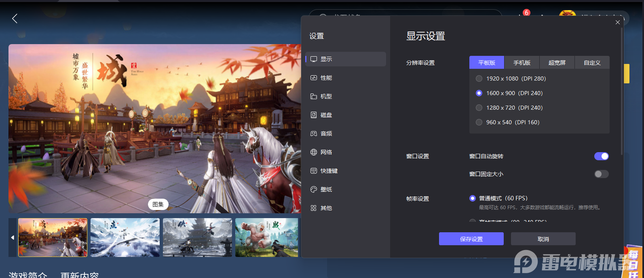Select the snowy pagoda battle thumbnail
Viewport: 644px width, 278px height.
click(197, 238)
